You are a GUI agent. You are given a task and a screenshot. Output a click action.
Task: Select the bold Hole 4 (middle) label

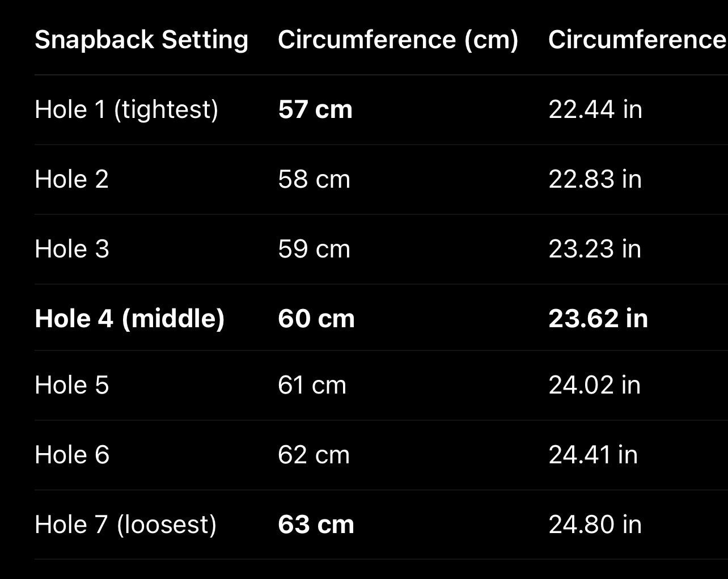(130, 318)
